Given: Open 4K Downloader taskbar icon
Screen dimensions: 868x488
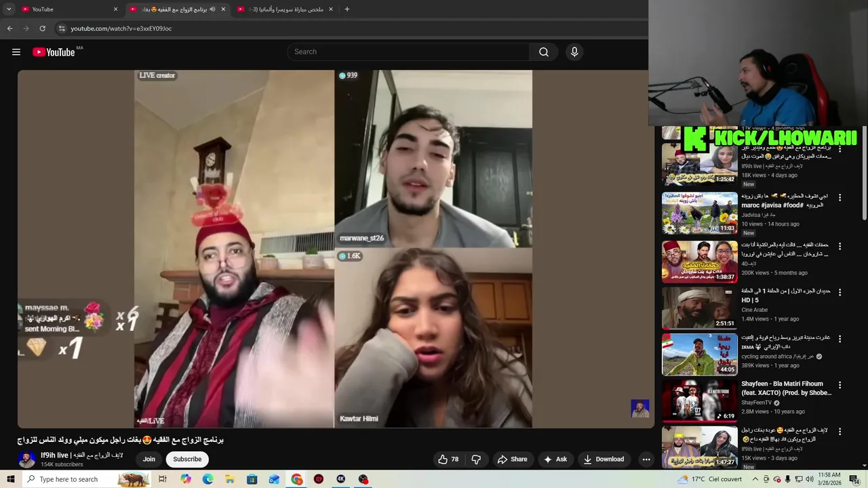Looking at the screenshot, I should point(341,479).
